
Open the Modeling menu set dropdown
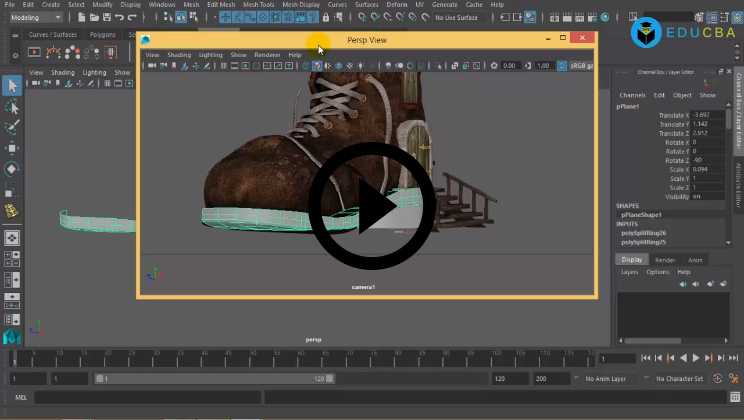click(35, 17)
